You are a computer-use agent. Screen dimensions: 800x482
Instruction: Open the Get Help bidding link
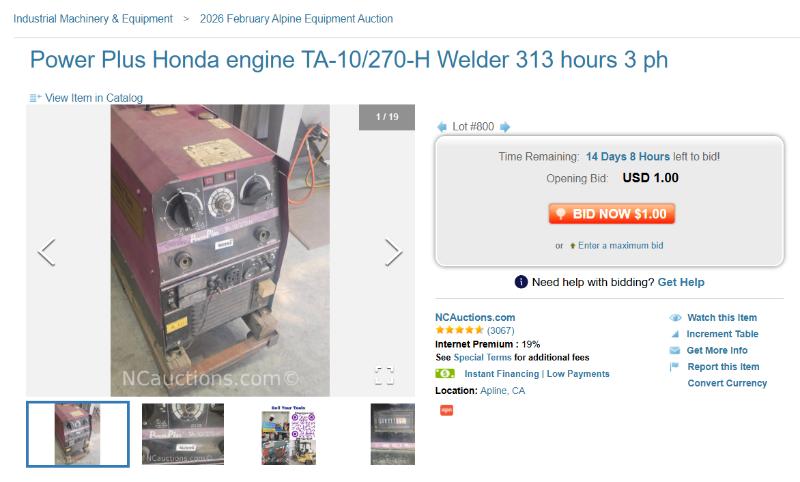coord(681,282)
